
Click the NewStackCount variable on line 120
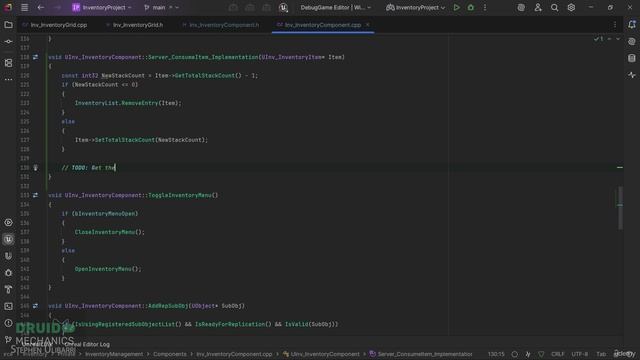123,76
